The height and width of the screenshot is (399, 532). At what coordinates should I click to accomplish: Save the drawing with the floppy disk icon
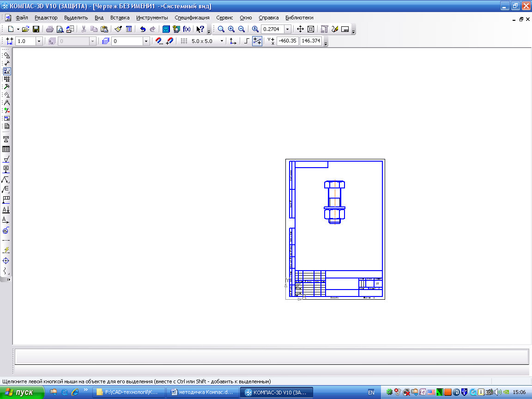point(36,29)
